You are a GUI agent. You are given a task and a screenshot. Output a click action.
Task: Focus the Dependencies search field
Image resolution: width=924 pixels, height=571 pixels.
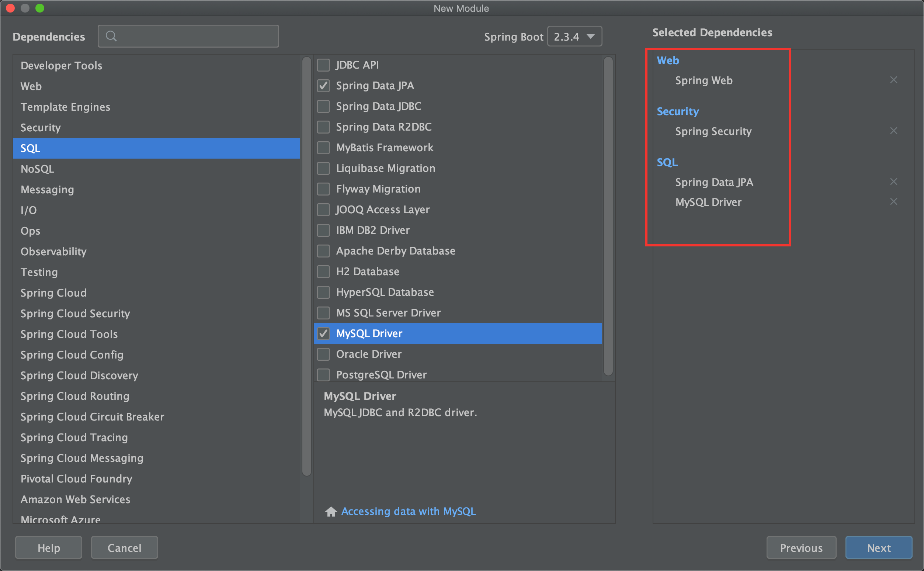(188, 36)
